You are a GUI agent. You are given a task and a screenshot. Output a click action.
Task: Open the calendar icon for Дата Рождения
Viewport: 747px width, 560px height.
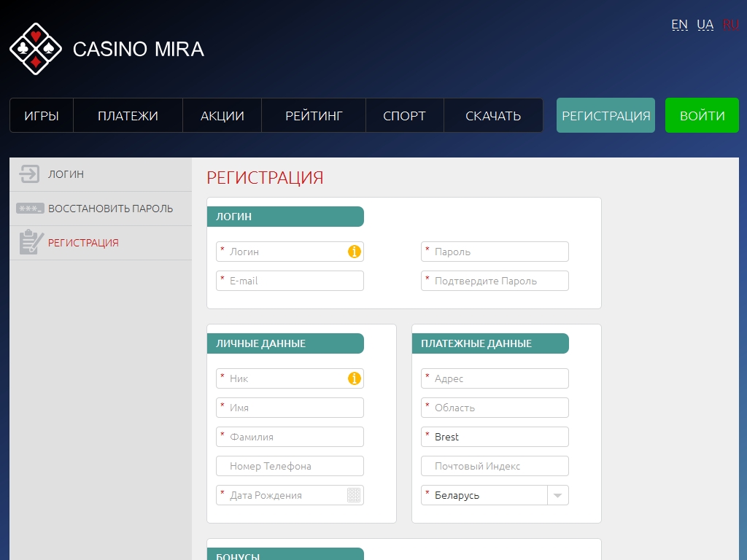(354, 495)
